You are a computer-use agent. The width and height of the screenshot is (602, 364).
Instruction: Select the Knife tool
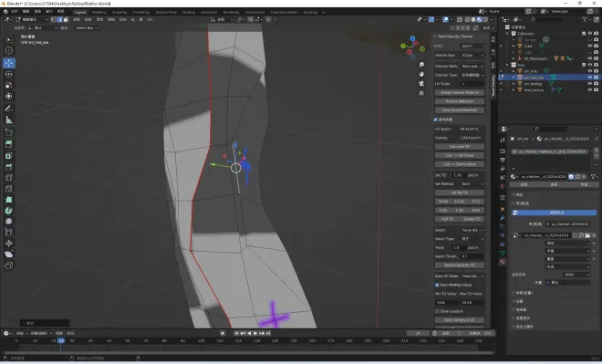click(x=9, y=189)
